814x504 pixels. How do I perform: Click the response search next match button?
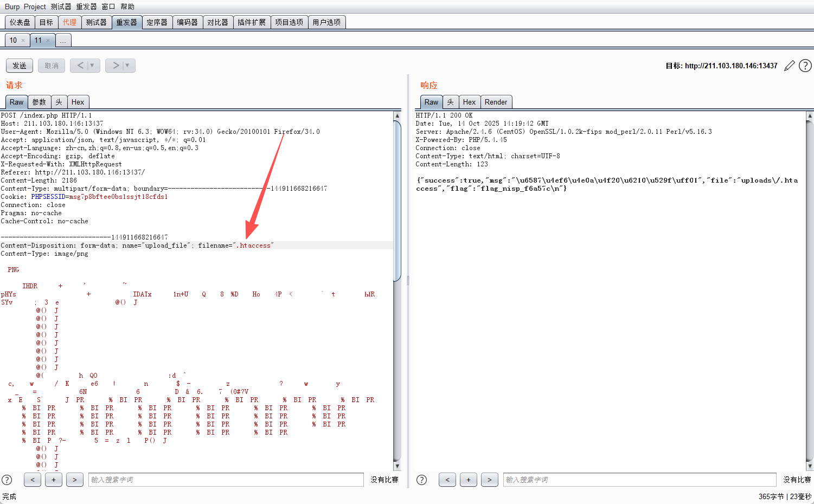pos(490,480)
